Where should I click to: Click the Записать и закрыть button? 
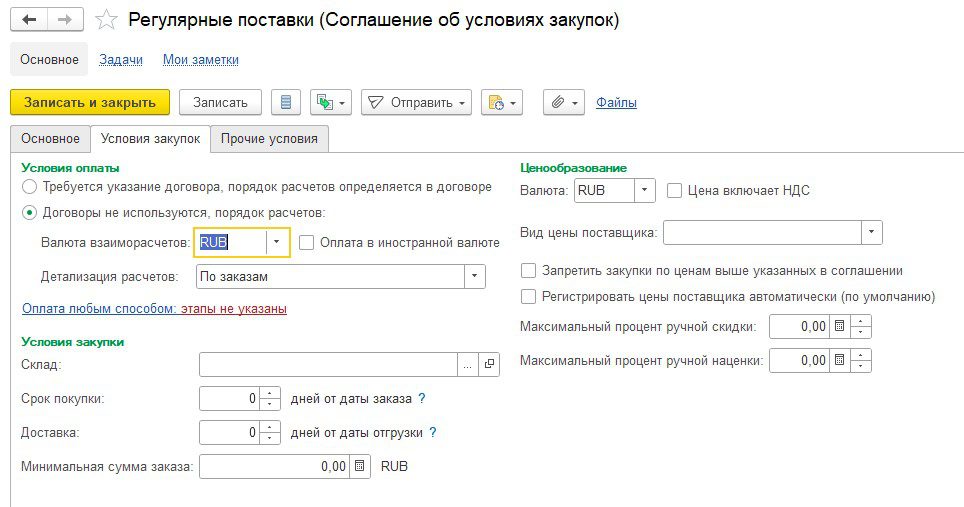(90, 102)
